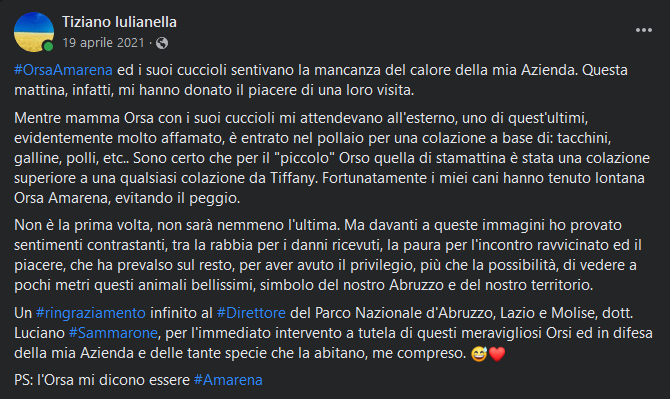The height and width of the screenshot is (399, 670).
Task: Follow the #ringraziamento hashtag link
Action: coord(91,313)
